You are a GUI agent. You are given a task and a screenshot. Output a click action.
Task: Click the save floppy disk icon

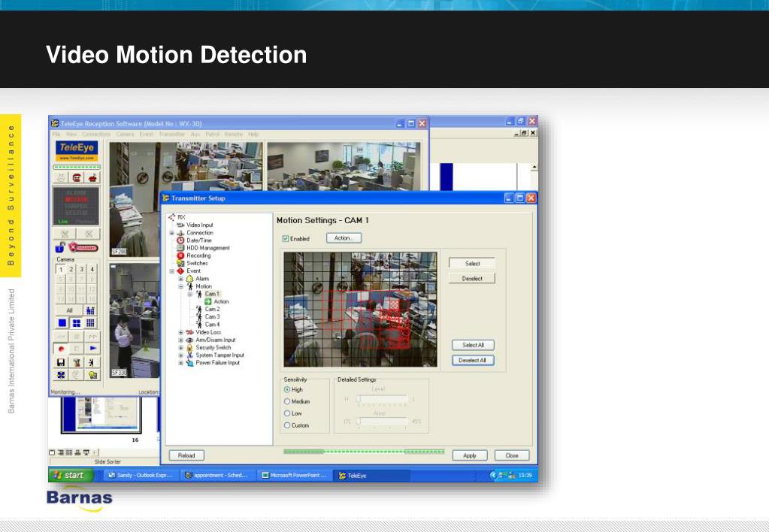tap(61, 362)
